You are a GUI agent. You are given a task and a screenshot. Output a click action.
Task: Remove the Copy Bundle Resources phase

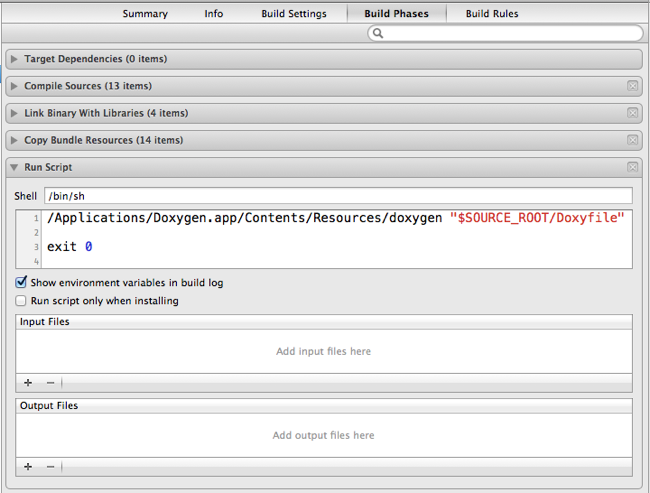point(632,141)
